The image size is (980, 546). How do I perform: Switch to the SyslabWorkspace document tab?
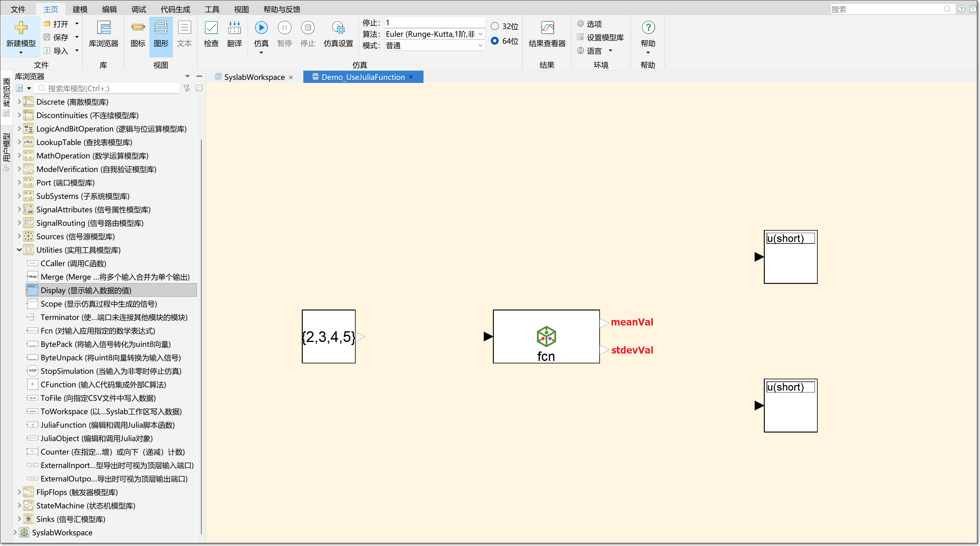pos(254,77)
